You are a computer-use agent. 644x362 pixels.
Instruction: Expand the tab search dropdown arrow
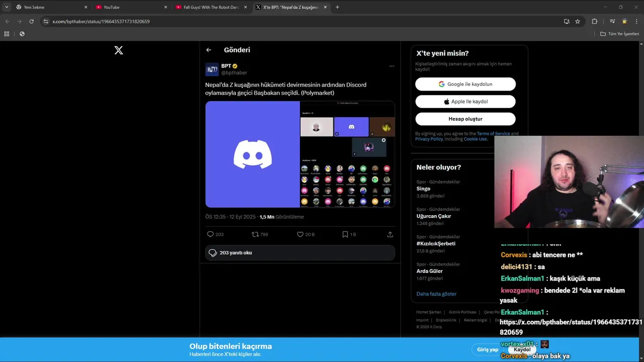coord(7,7)
